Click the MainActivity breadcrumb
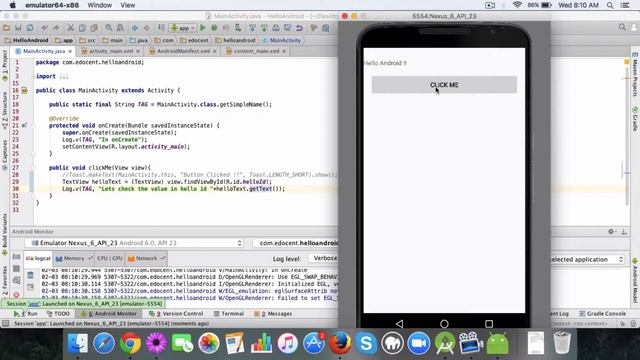Screen dimensions: 640x360 click(282, 40)
